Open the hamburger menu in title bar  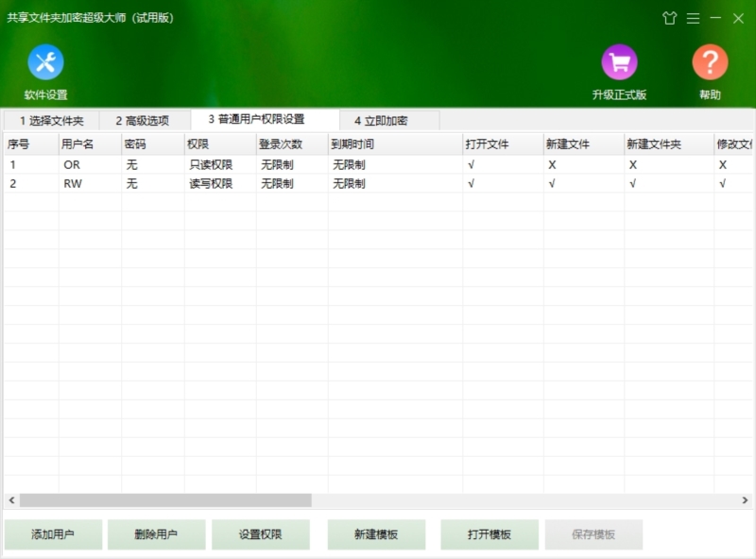tap(693, 18)
